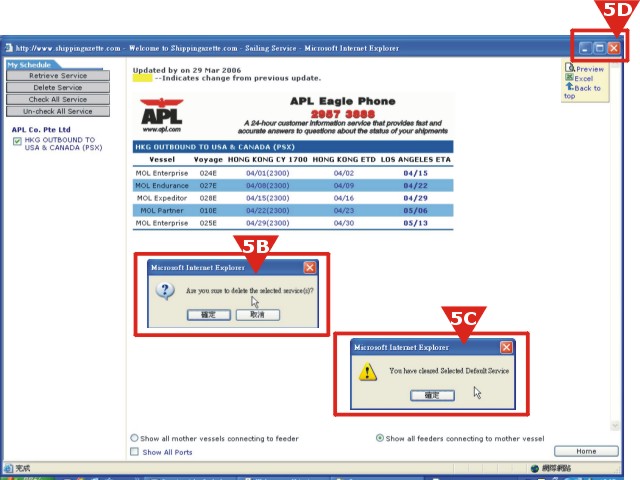The width and height of the screenshot is (640, 480).
Task: Click the MOL Endurance vessel name
Action: click(162, 185)
